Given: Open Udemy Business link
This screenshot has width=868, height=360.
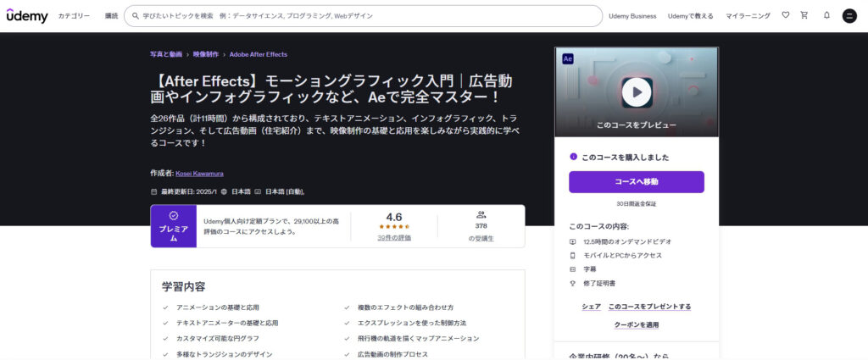Looking at the screenshot, I should [632, 16].
